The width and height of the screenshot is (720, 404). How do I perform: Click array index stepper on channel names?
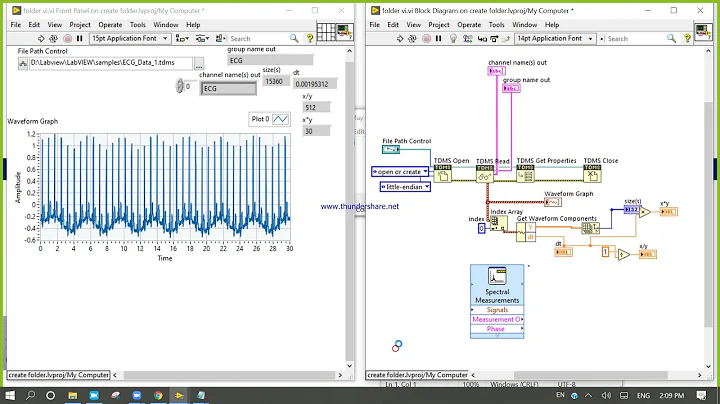tap(179, 86)
